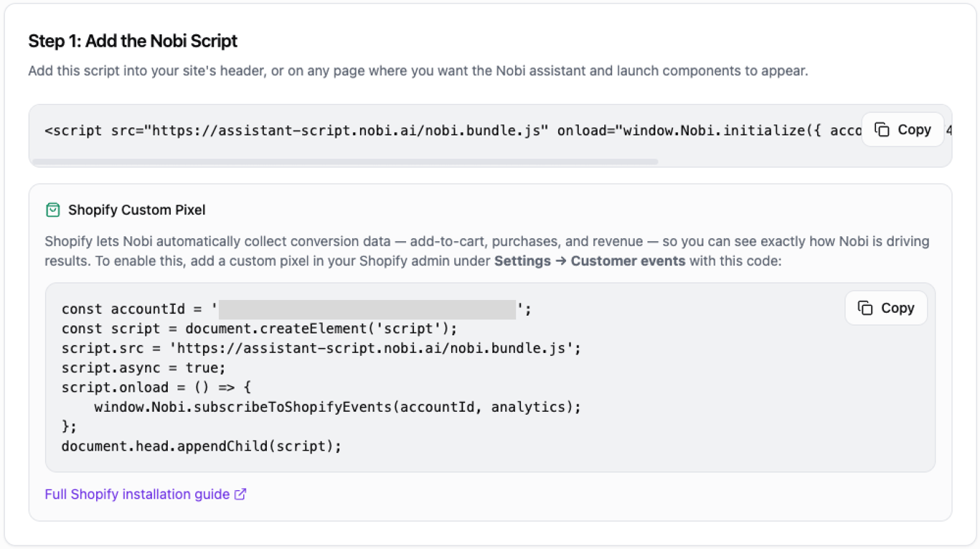
Task: Click the copy icon on the pixel code
Action: pos(866,307)
